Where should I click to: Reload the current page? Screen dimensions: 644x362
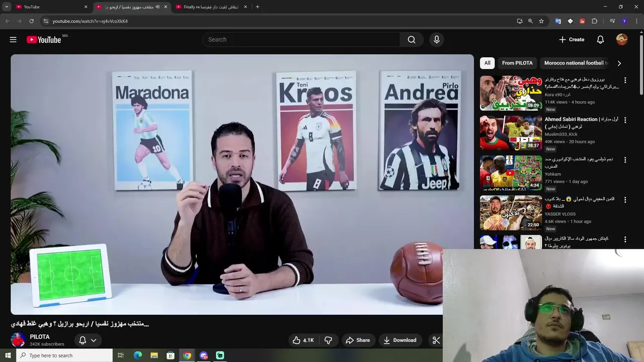[31, 21]
